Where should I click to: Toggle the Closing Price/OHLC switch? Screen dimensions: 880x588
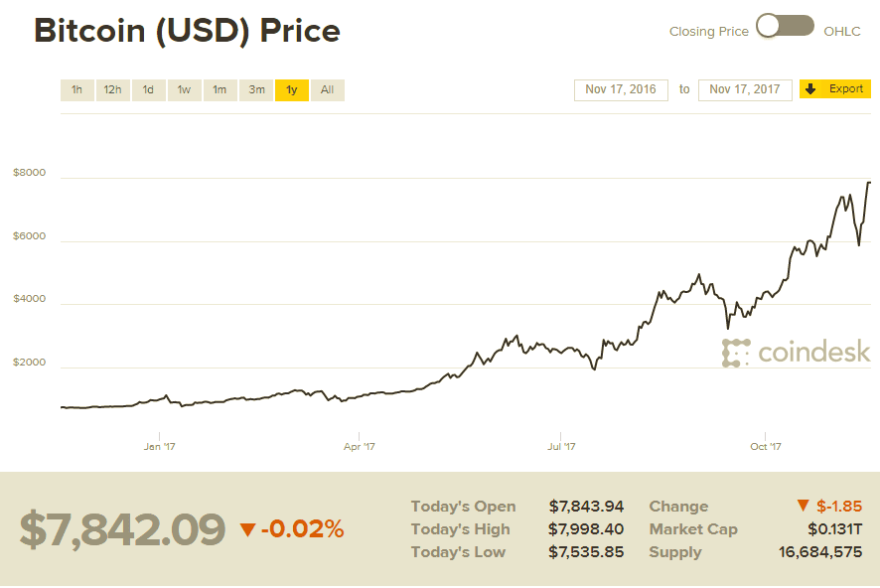pos(785,27)
